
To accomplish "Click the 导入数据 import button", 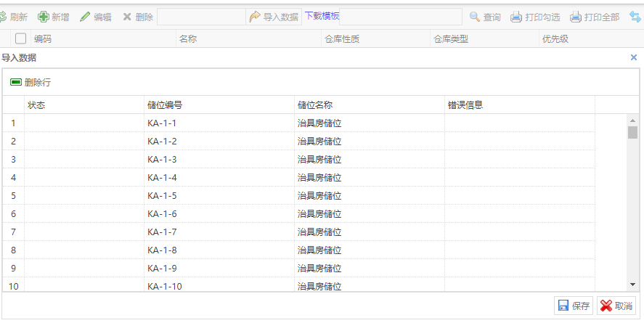I will click(x=274, y=17).
